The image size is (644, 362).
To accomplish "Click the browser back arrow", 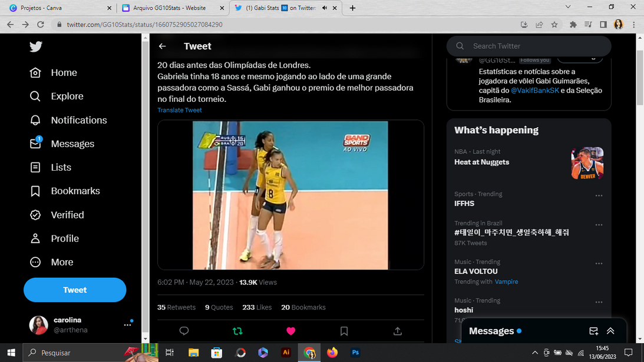I will pyautogui.click(x=10, y=25).
